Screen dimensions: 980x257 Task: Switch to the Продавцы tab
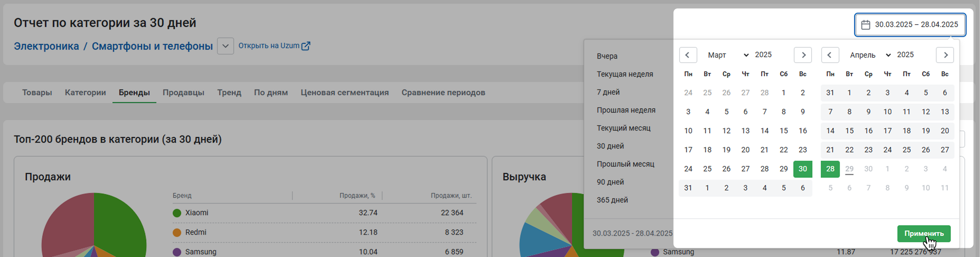coord(183,92)
